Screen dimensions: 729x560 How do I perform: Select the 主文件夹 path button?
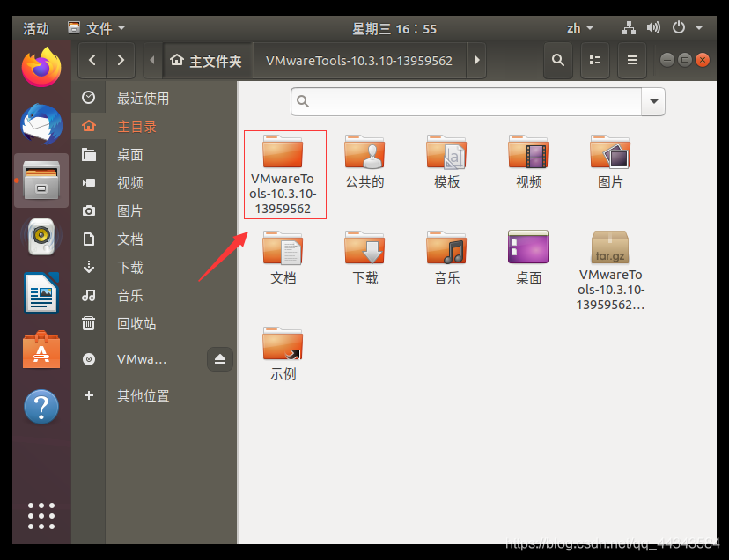tap(206, 61)
